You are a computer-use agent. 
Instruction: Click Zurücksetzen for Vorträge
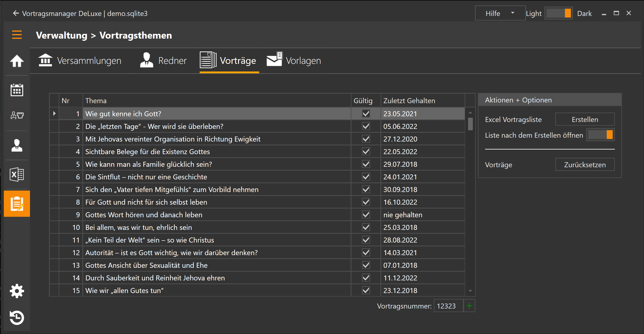pyautogui.click(x=585, y=165)
